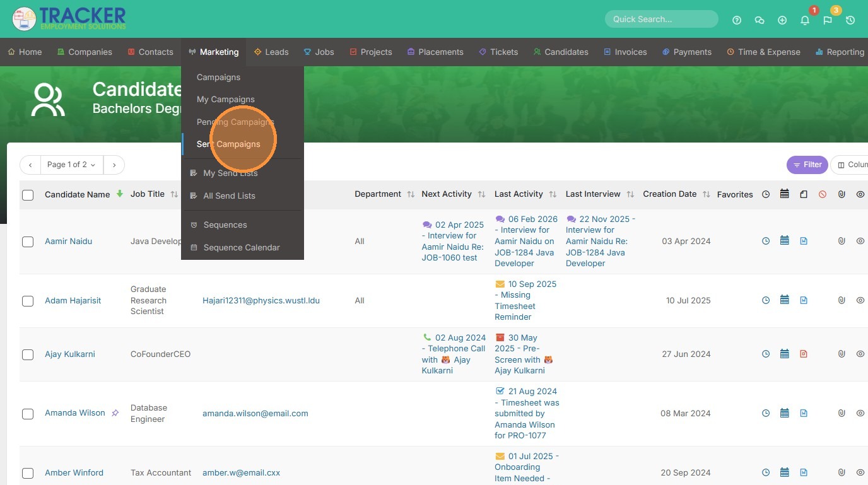This screenshot has height=485, width=868.
Task: Click attachment paperclip for Adam Hajarisit
Action: [x=842, y=300]
